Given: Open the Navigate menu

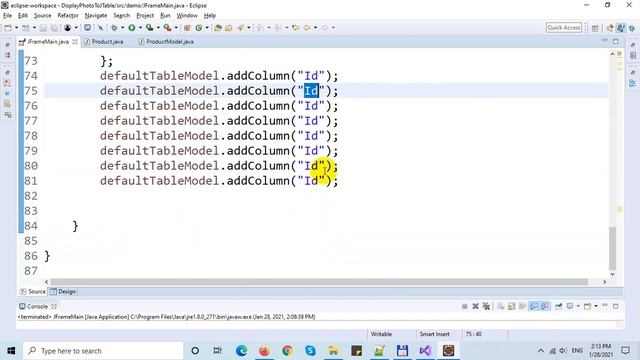Looking at the screenshot, I should point(96,16).
